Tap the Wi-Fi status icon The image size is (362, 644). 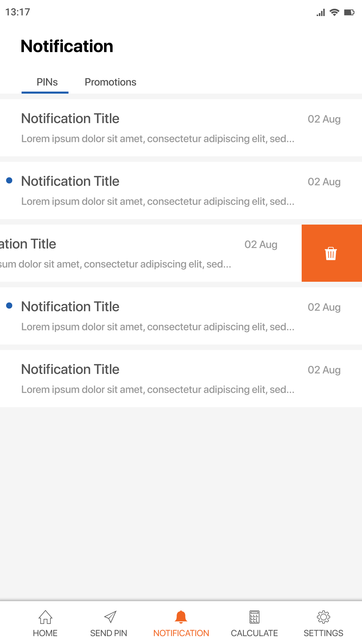334,12
